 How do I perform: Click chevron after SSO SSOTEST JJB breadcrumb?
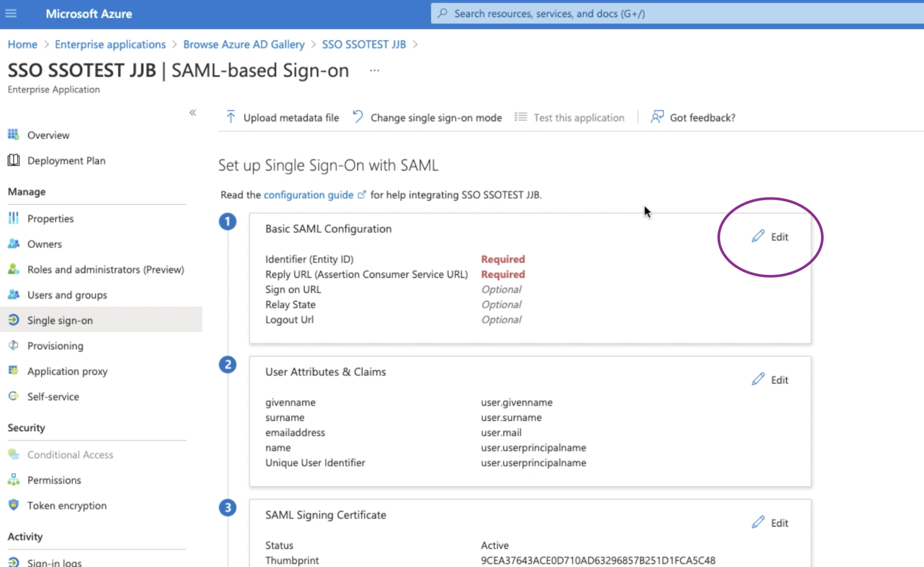(415, 45)
